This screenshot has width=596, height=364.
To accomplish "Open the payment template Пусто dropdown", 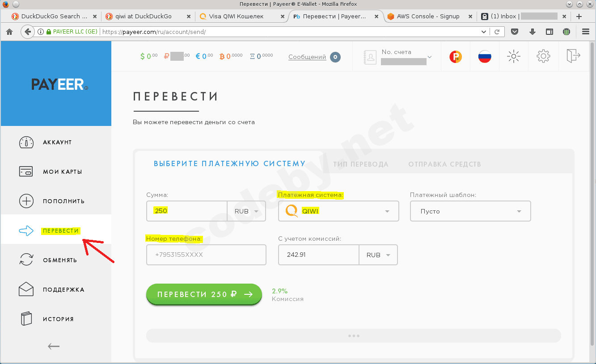I will tap(470, 211).
